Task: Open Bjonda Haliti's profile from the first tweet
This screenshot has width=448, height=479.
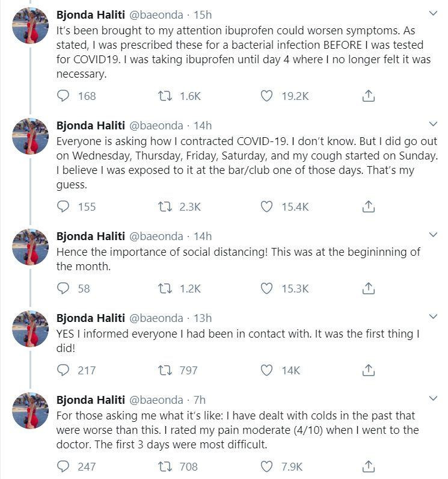Action: coord(91,14)
